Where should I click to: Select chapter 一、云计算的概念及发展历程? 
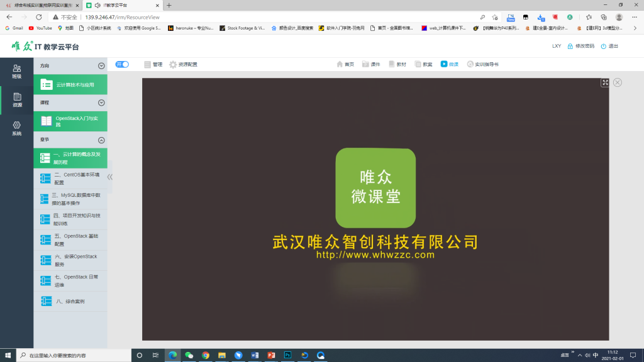click(70, 158)
